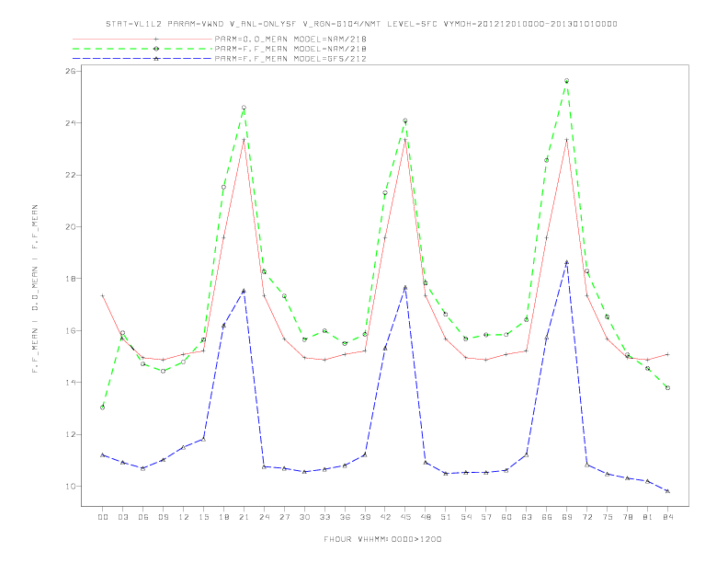This screenshot has height=563, width=728.
Task: Click x-axis tick label 06
Action: (143, 517)
